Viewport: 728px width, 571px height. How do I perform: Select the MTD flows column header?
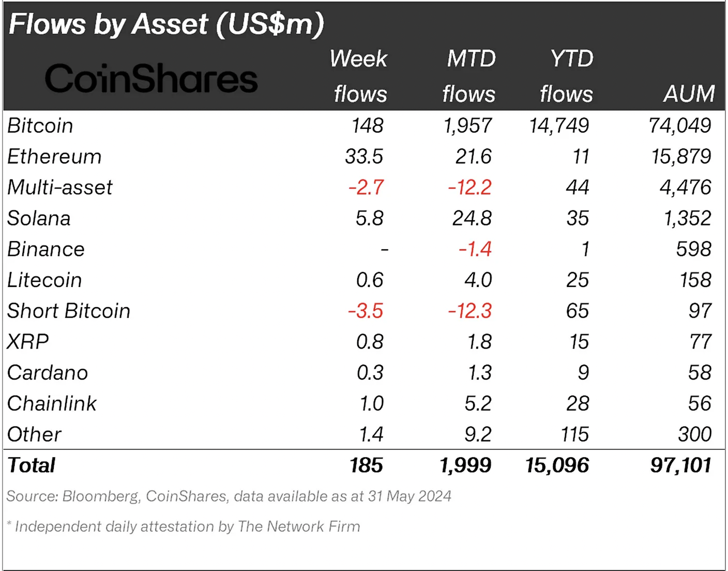pos(469,76)
